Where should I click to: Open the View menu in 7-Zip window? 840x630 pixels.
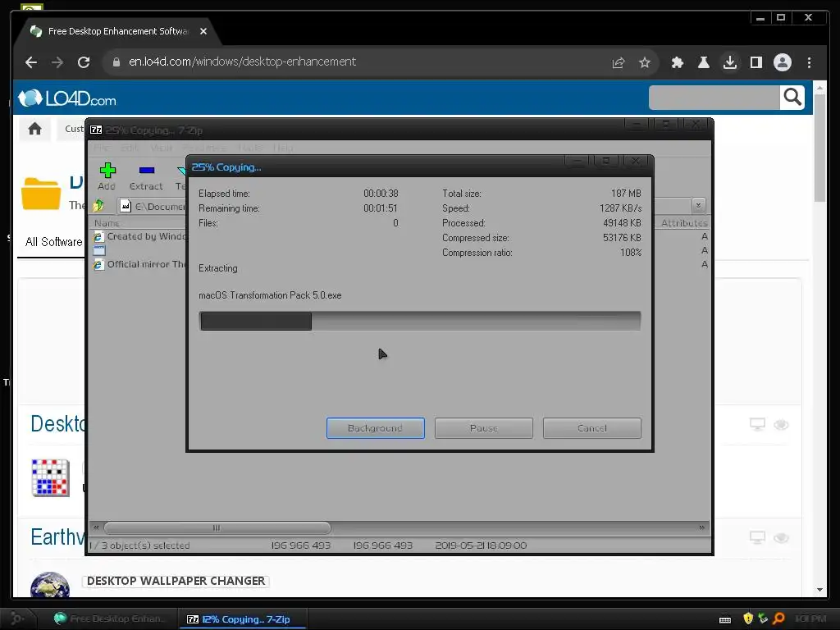pos(162,148)
